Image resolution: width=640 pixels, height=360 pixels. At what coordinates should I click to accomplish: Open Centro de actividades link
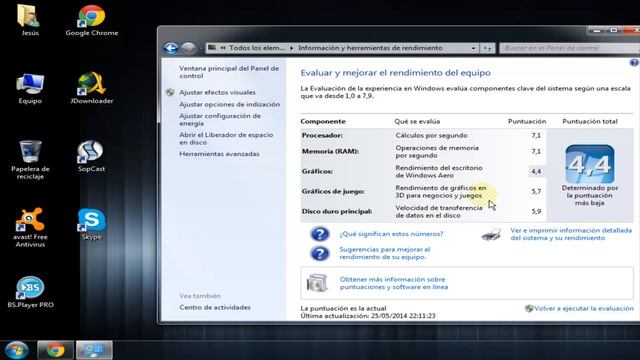215,307
